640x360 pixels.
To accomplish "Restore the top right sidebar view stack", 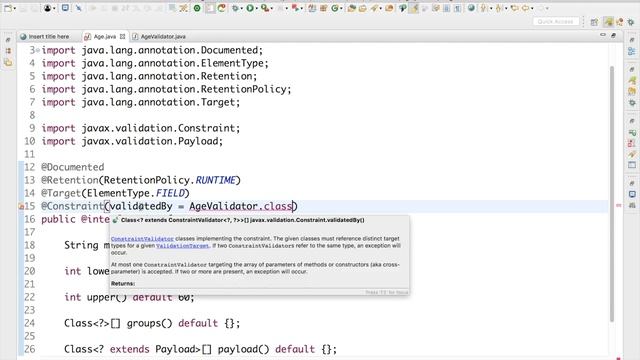I will (632, 40).
